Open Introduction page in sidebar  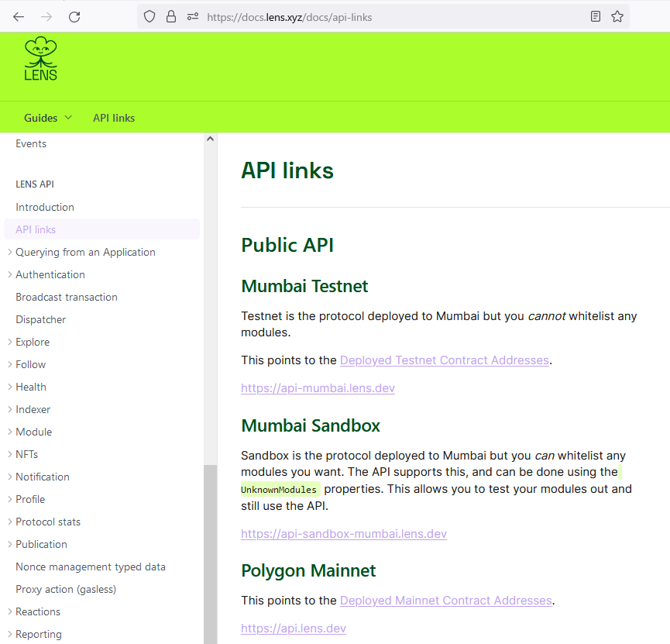(x=45, y=207)
